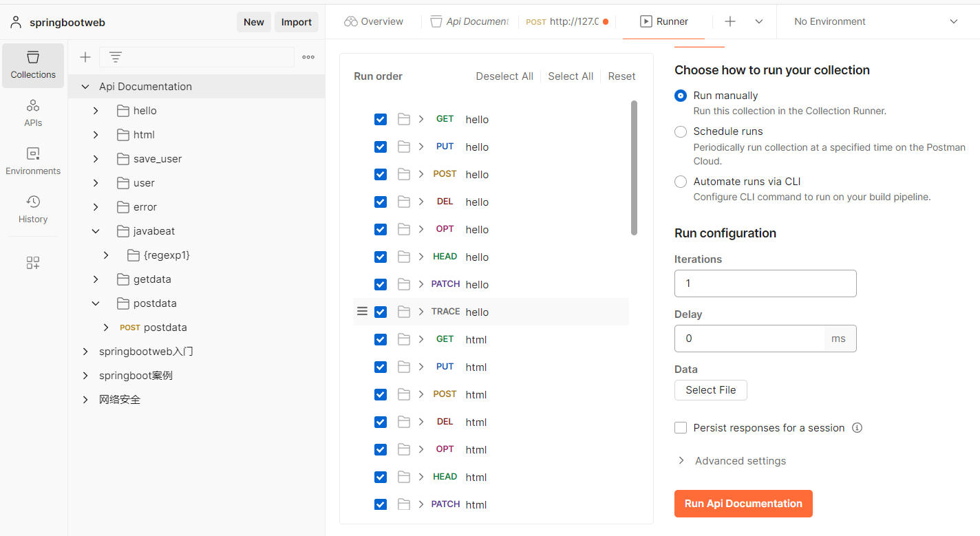This screenshot has height=536, width=980.
Task: Open the Collections sidebar panel
Action: point(33,65)
